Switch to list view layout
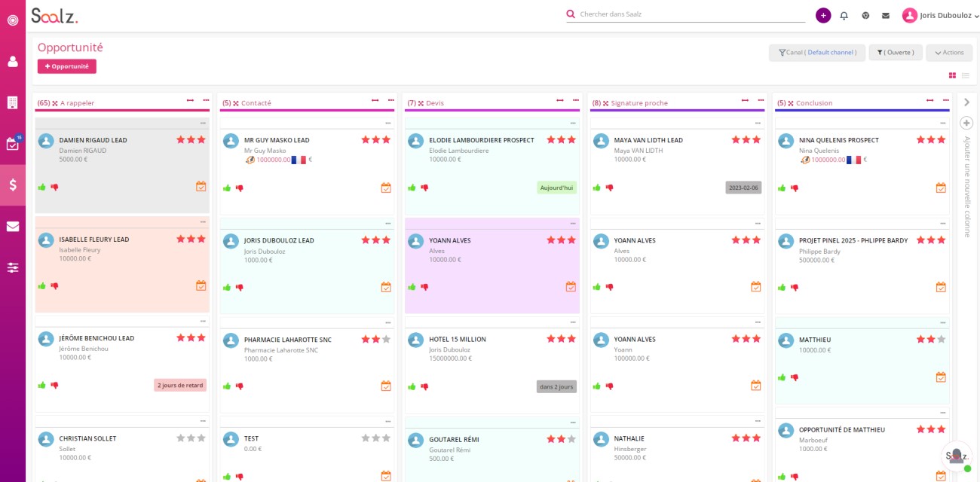Screen dimensions: 980x482 pos(965,75)
